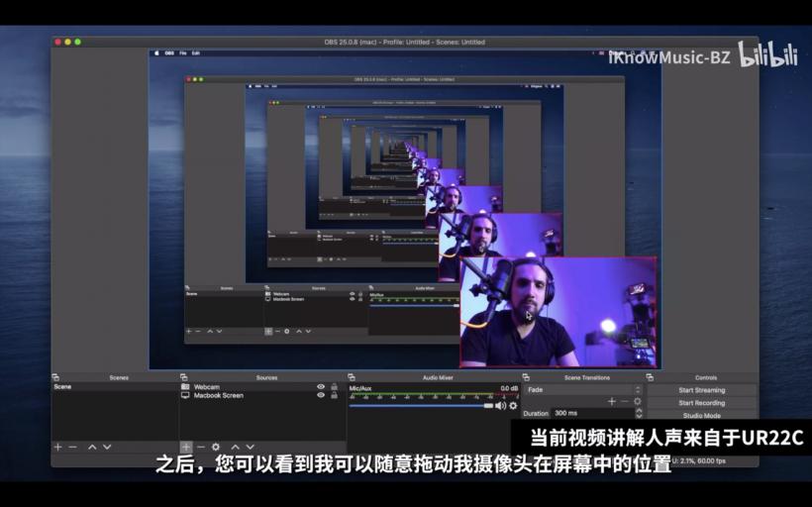Image resolution: width=812 pixels, height=507 pixels.
Task: Pop out the Audio Mixer dock float icon
Action: click(x=352, y=377)
